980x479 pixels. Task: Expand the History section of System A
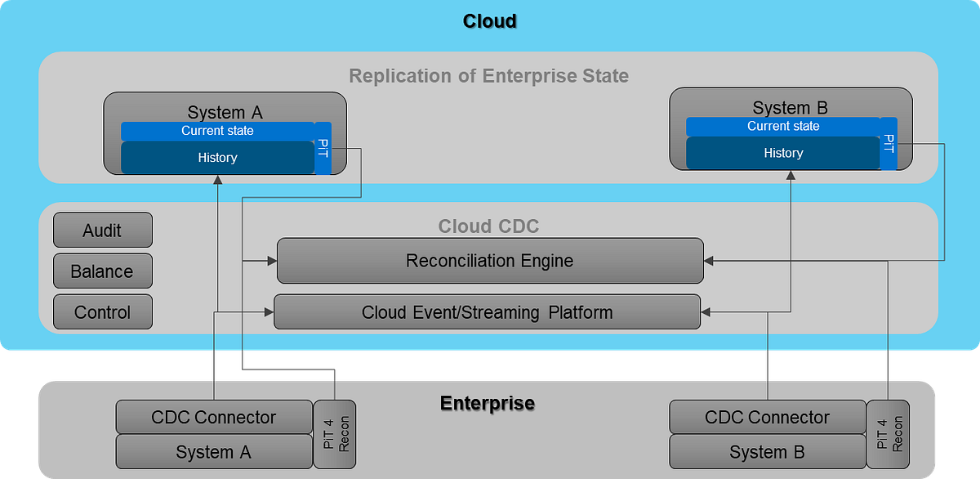(218, 157)
